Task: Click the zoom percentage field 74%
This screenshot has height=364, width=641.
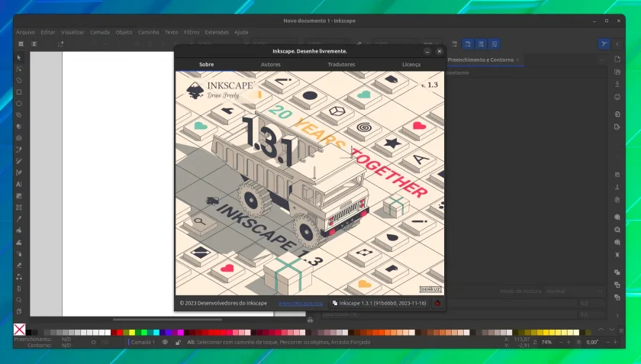Action: (x=548, y=343)
